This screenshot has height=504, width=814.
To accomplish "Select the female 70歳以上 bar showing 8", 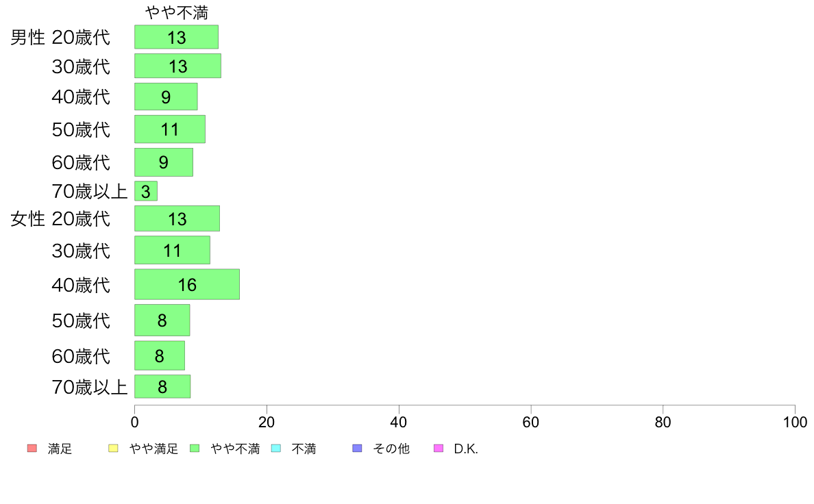I will tap(162, 387).
